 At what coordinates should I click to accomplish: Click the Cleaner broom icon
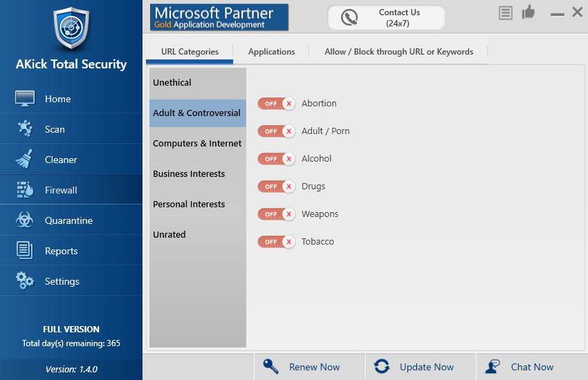coord(24,159)
